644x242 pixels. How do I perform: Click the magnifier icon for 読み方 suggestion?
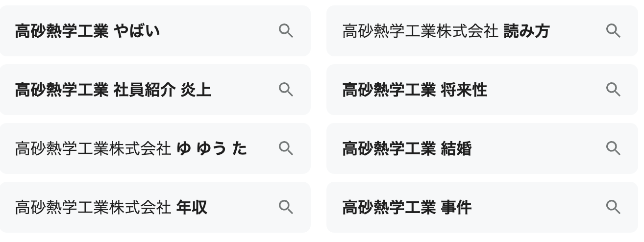click(x=613, y=31)
